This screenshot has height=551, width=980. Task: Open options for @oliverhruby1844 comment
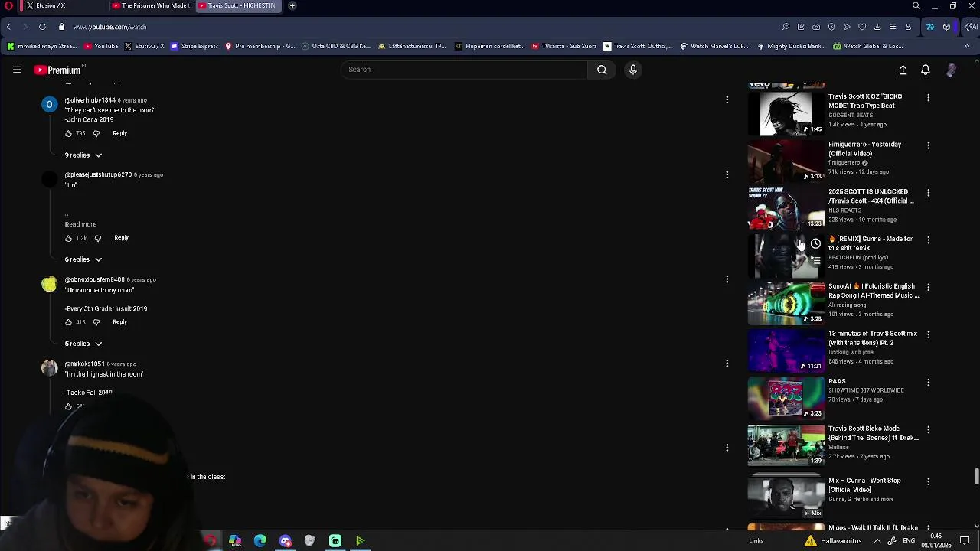point(727,99)
